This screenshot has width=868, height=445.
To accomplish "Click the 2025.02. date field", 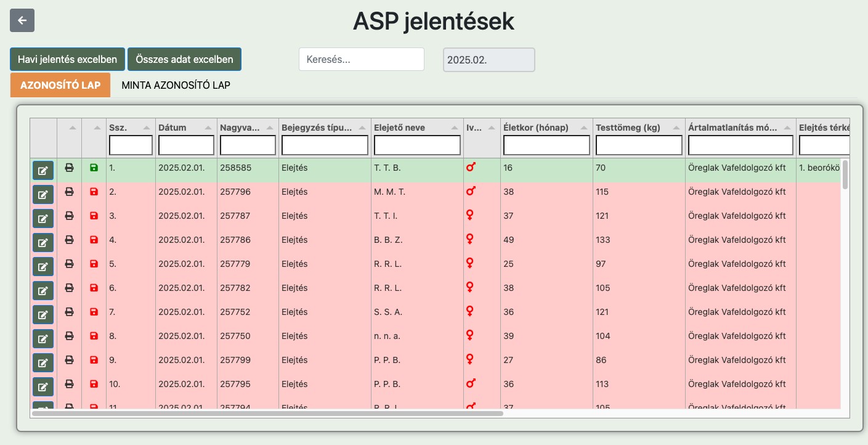I will click(489, 60).
